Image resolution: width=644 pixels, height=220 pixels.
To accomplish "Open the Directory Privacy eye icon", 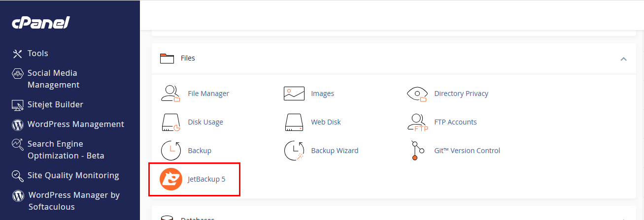I will pyautogui.click(x=417, y=94).
